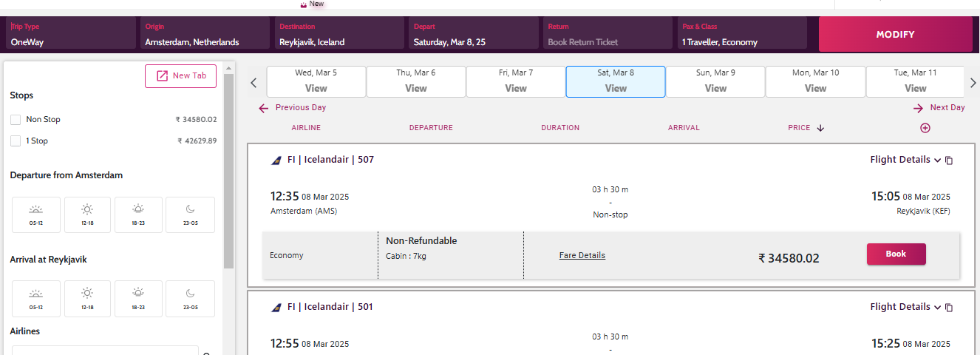980x355 pixels.
Task: Tick the Non Stop filter checkbox
Action: (16, 120)
